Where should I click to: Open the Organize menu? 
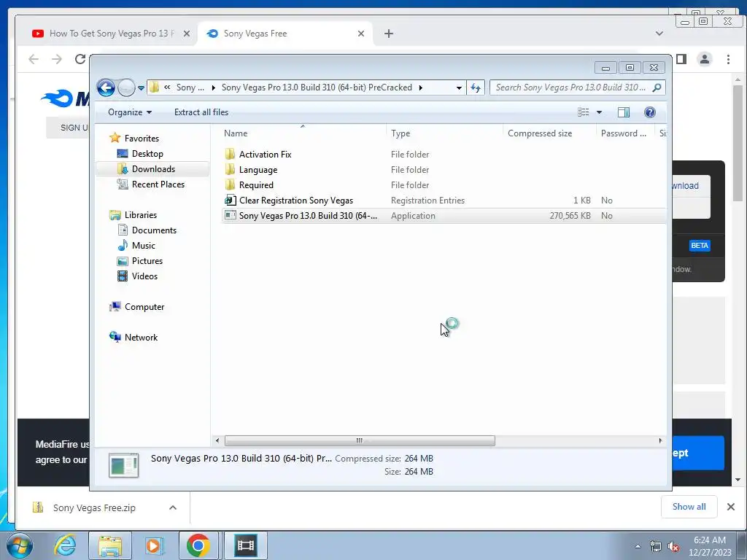130,112
